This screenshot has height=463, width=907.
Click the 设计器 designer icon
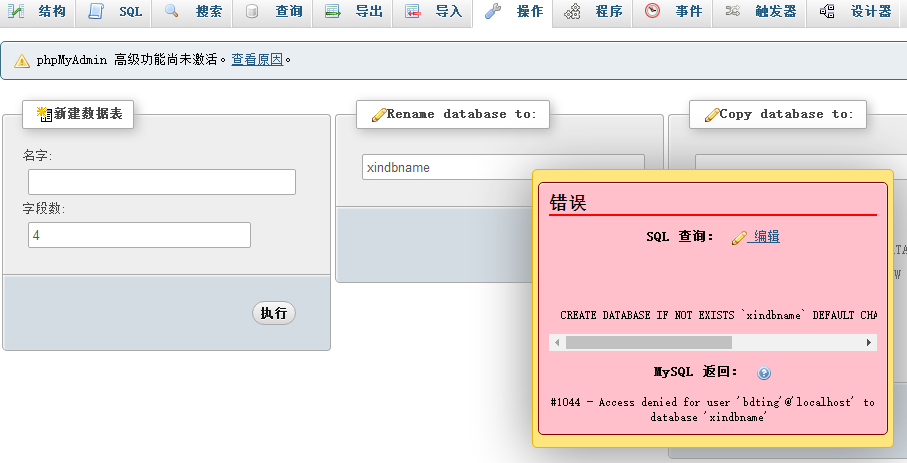[x=828, y=10]
